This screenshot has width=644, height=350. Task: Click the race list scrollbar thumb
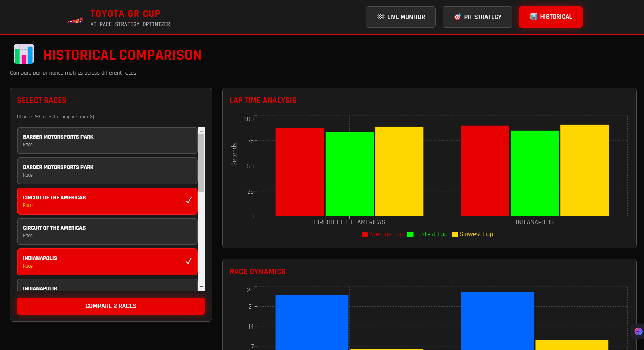pos(201,163)
